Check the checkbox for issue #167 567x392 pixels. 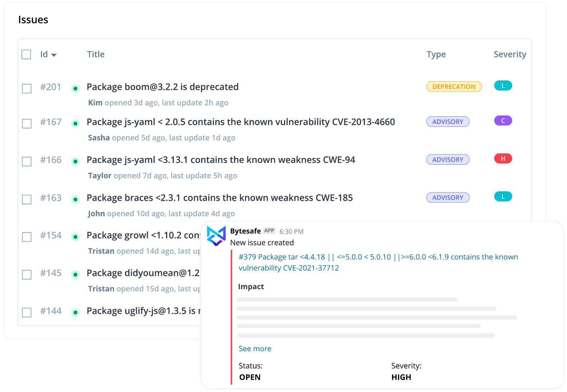[x=26, y=124]
